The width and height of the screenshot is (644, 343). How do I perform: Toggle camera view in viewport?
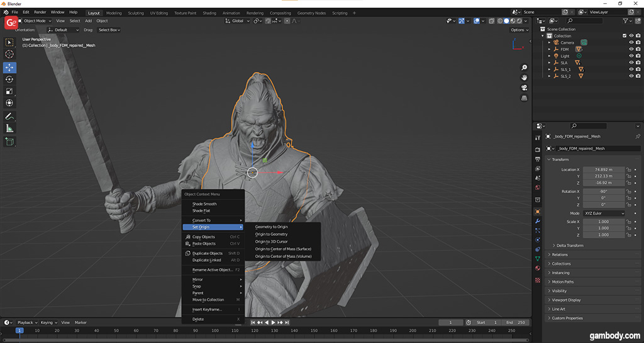pyautogui.click(x=524, y=87)
